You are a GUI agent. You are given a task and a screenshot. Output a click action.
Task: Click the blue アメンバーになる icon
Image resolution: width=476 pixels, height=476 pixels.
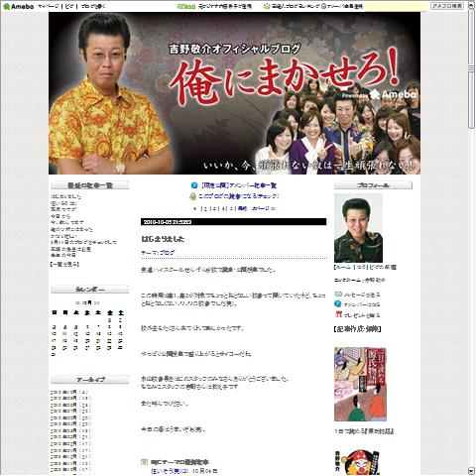(338, 303)
